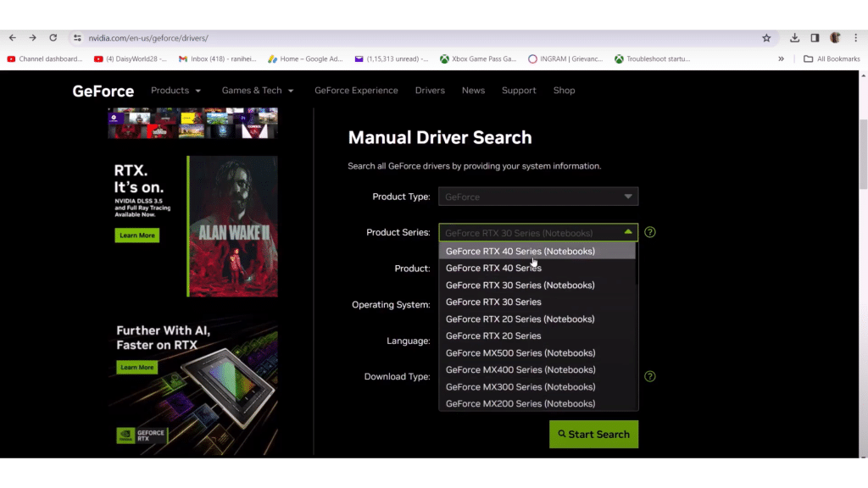Screen dimensions: 868x488
Task: Open the 1,15,313 unread mail bookmark
Action: pos(392,58)
